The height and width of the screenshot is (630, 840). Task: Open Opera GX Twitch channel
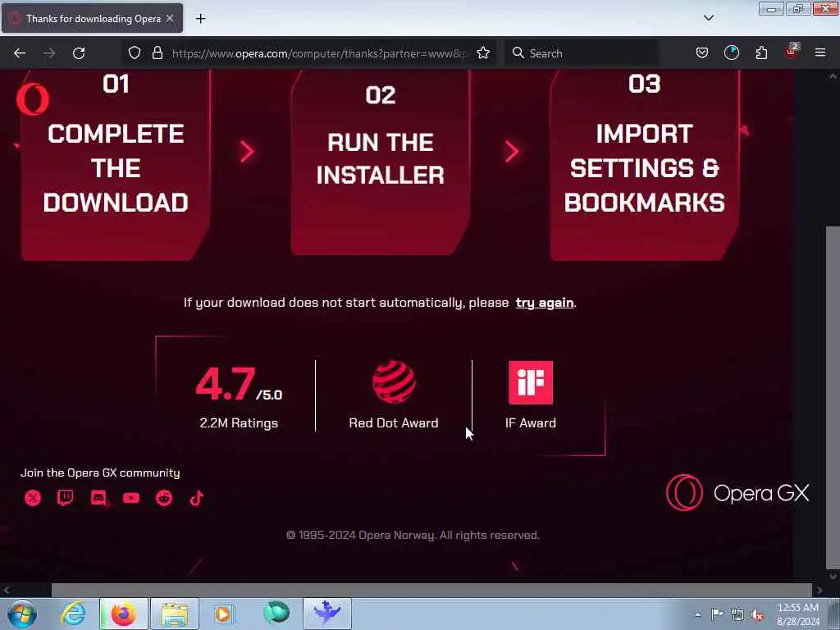point(66,498)
